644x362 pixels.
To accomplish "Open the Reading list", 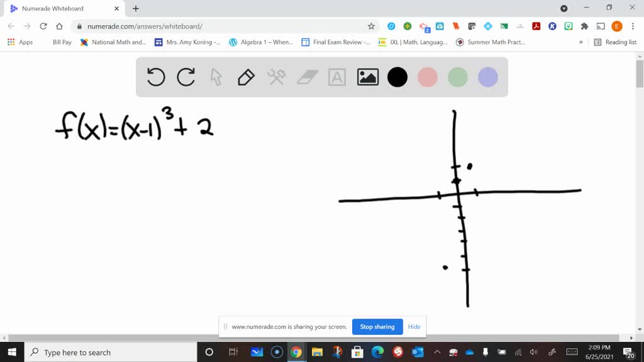I will (x=615, y=42).
